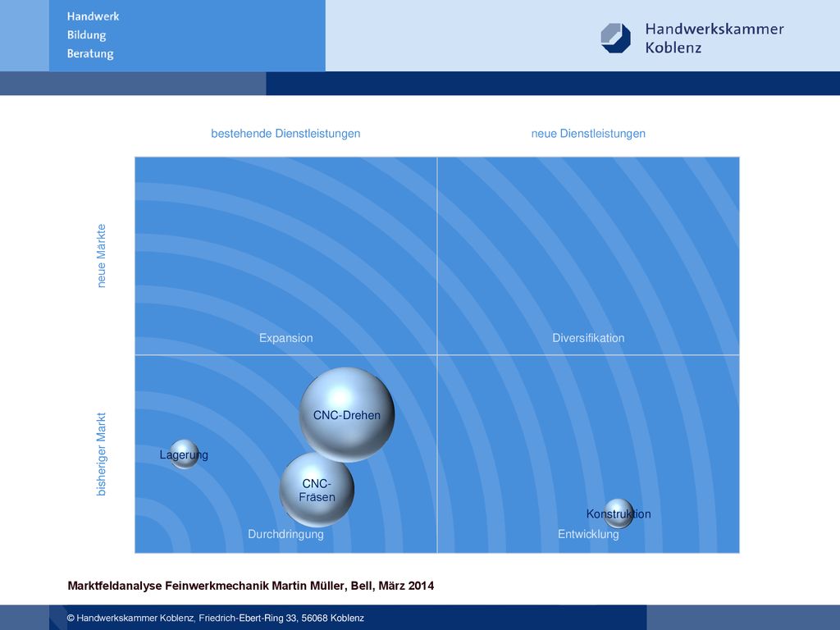
Task: Click the Handwerkskammer Koblenz logo icon
Action: coord(615,38)
